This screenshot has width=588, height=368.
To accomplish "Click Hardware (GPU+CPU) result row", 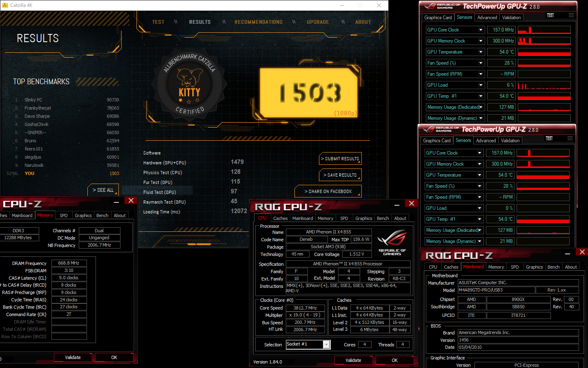I will click(194, 162).
